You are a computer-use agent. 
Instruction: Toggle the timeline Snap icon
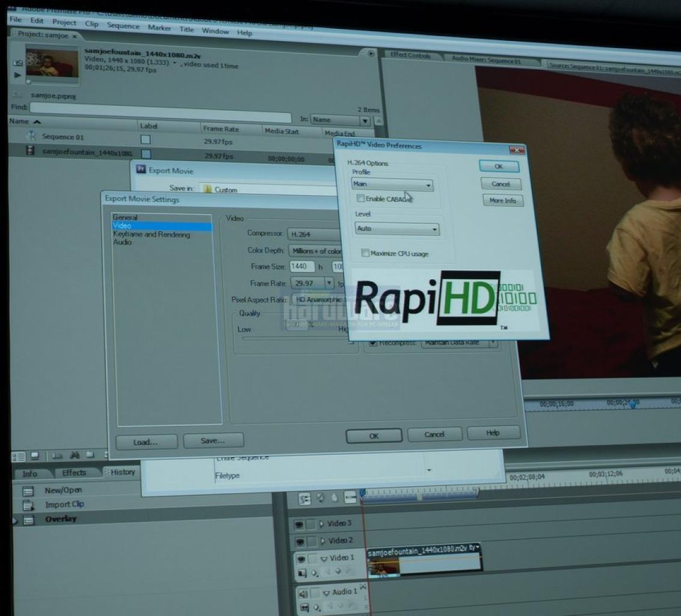tap(304, 499)
